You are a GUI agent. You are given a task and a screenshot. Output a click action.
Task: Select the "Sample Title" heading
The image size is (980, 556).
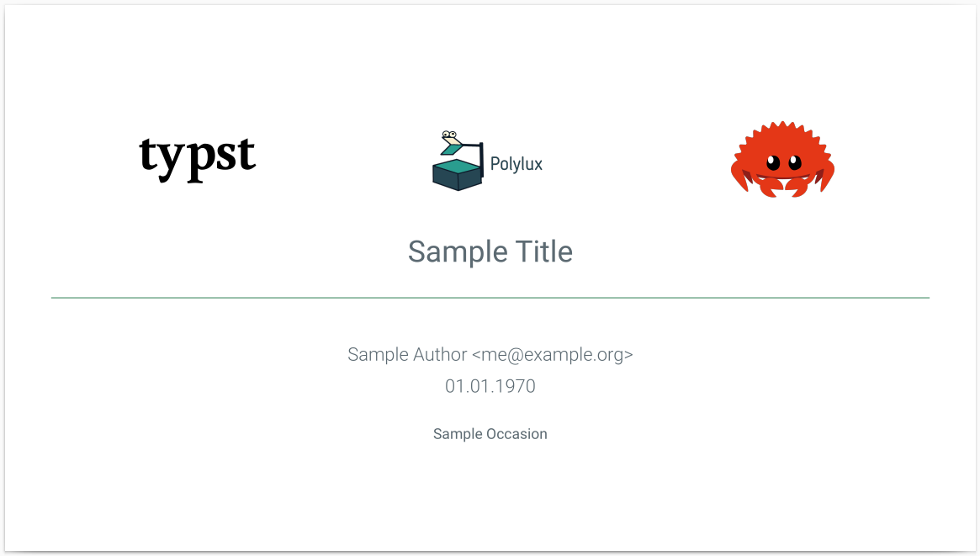click(x=490, y=252)
